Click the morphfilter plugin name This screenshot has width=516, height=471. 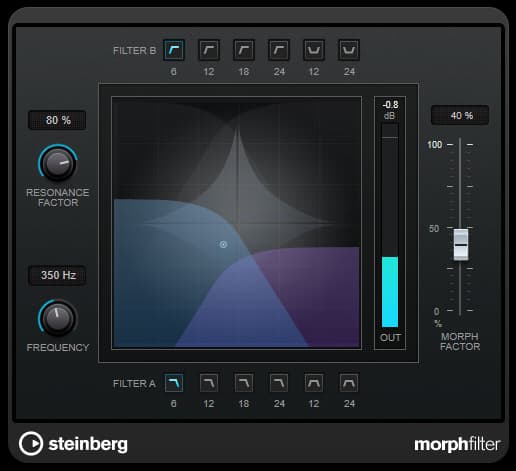(x=457, y=444)
